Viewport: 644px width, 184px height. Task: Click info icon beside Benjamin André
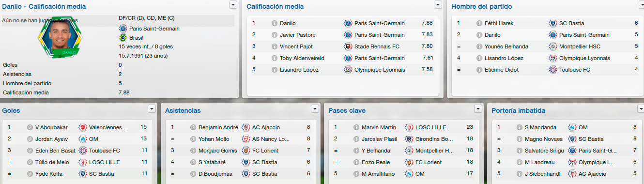193,127
